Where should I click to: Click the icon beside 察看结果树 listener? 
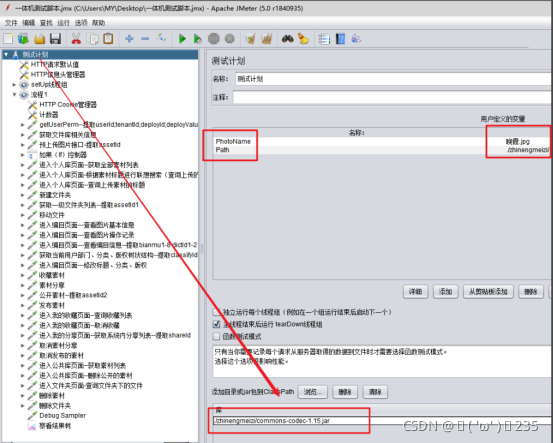[32, 426]
